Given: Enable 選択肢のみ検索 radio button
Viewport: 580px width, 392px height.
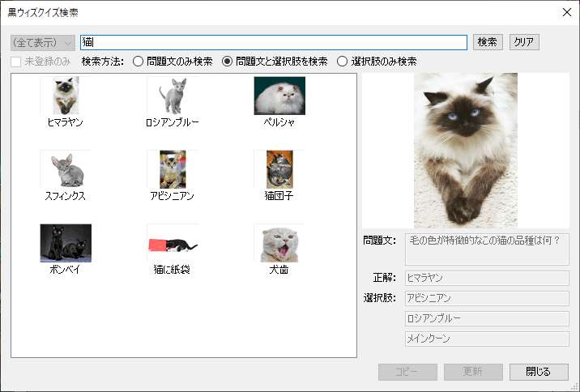Looking at the screenshot, I should [x=342, y=61].
